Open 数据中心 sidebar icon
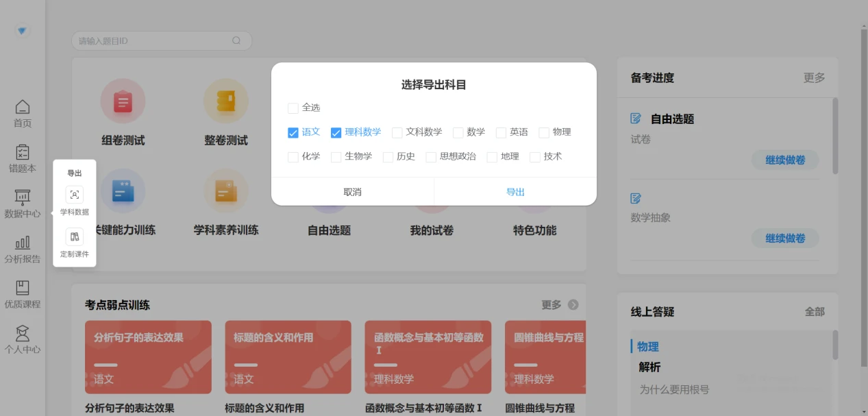 23,197
